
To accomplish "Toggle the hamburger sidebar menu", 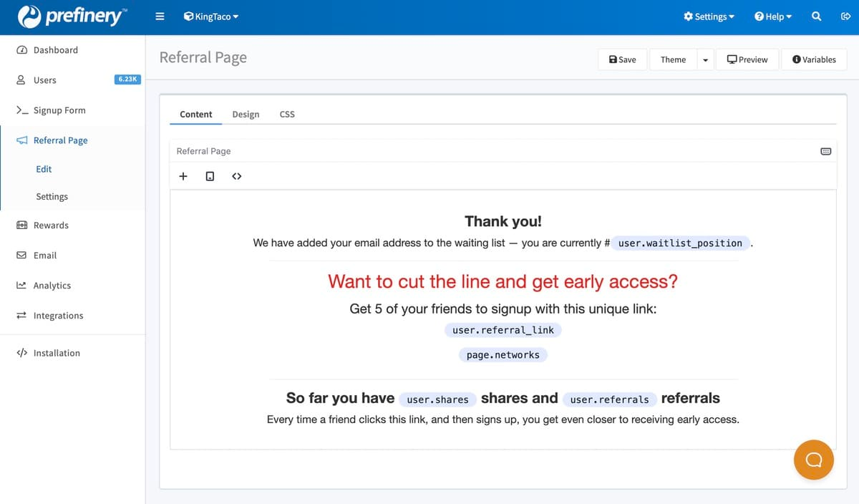I will tap(160, 16).
